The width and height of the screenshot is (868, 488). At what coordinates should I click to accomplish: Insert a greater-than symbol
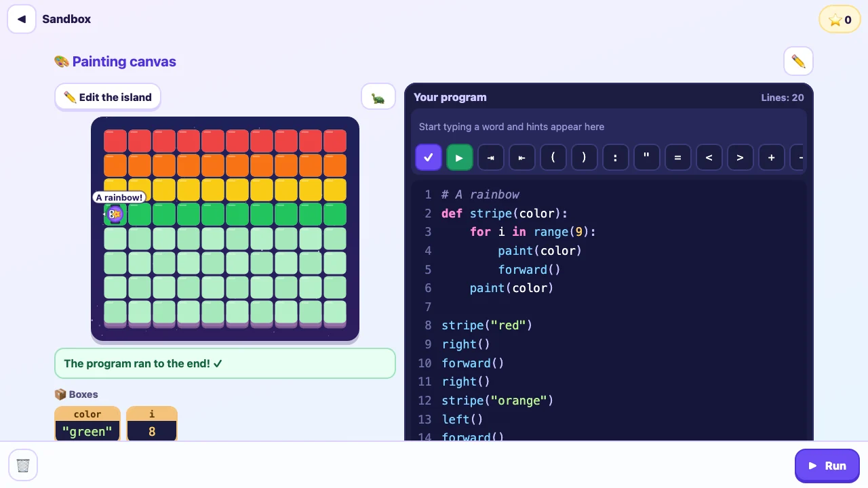point(741,157)
